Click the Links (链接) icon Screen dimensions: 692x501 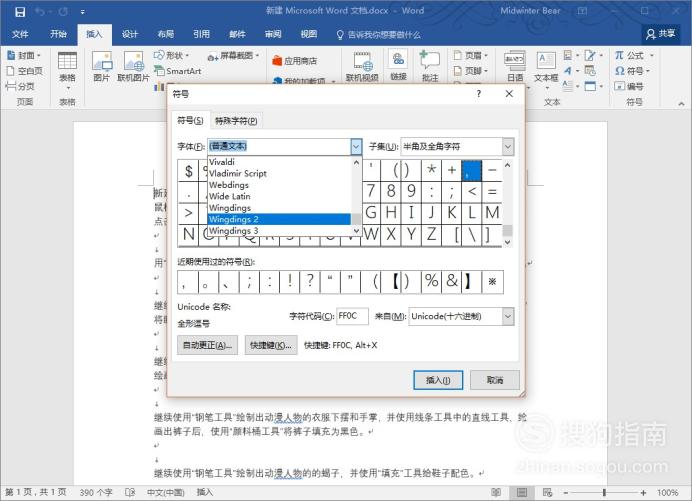[398, 66]
